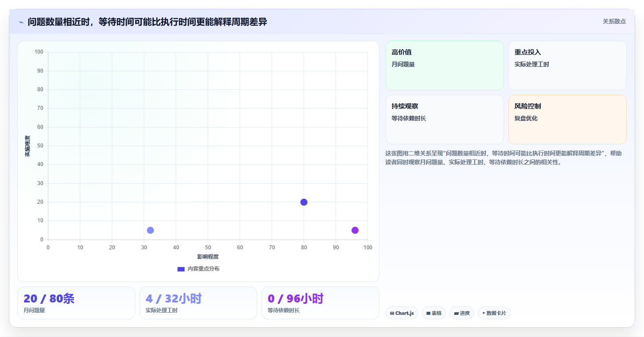Click the y-axis tick label 100

[39, 52]
